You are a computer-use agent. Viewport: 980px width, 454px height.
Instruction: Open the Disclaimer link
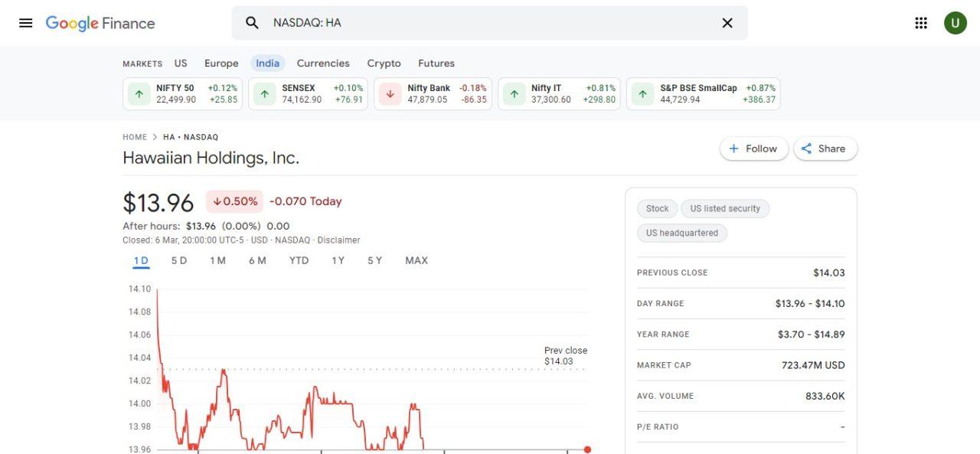(x=338, y=240)
